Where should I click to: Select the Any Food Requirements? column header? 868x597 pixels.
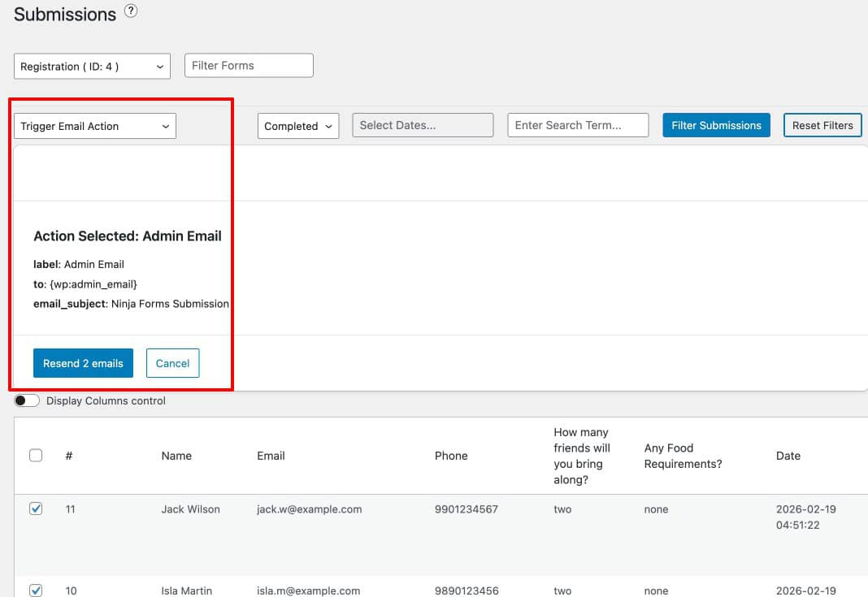pyautogui.click(x=684, y=456)
